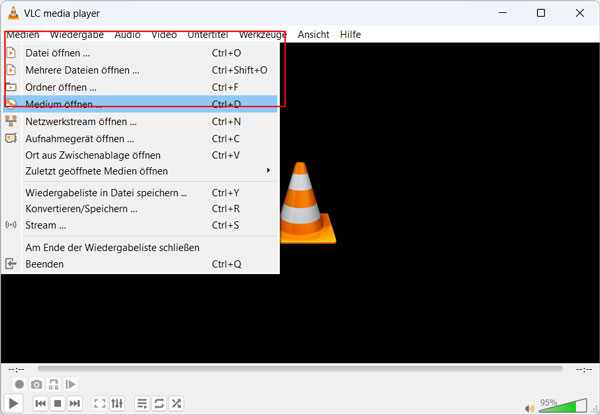Skip to next media track
Viewport: 600px width, 415px height.
pyautogui.click(x=75, y=403)
